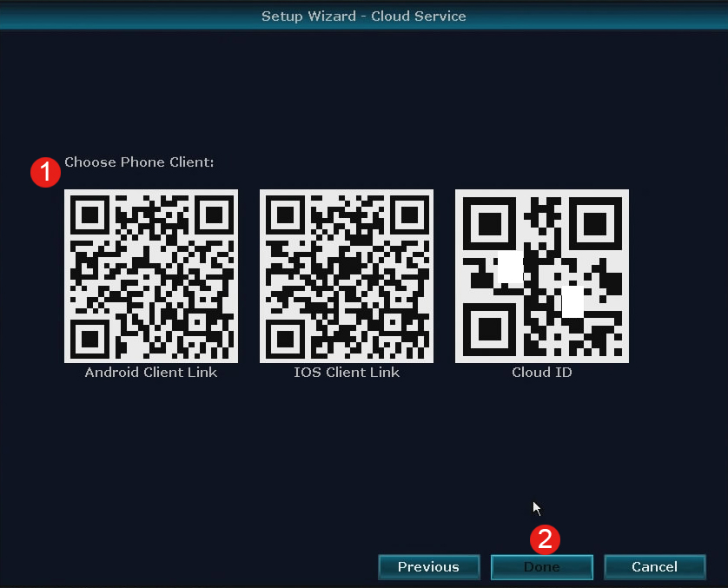Click the 'Cloud ID' label
Image resolution: width=728 pixels, height=588 pixels.
(542, 373)
